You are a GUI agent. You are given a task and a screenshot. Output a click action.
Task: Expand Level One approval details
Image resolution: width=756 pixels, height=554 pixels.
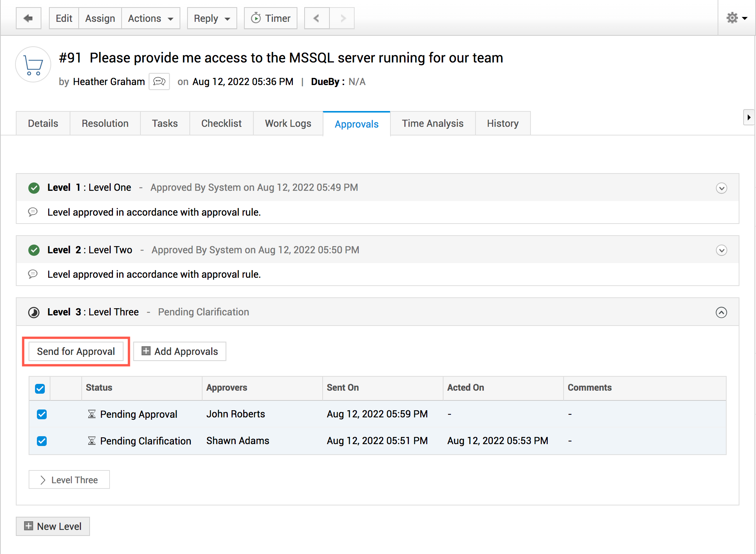[x=721, y=188]
